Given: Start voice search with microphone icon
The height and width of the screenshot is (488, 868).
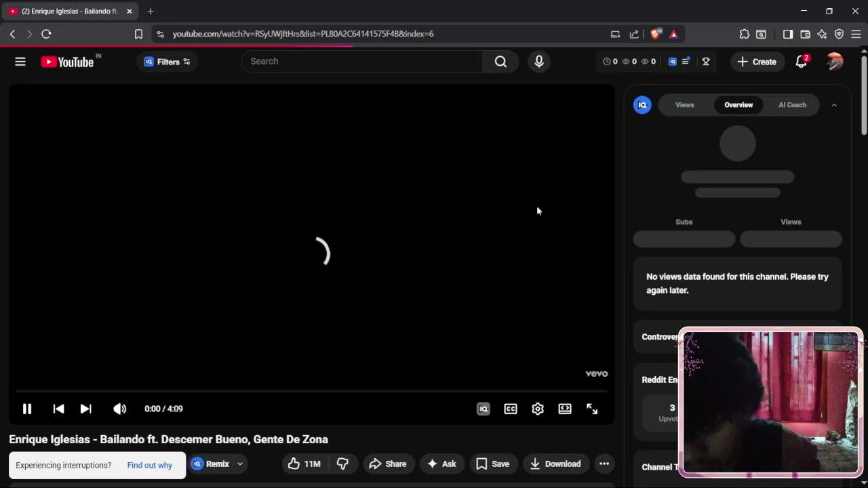Looking at the screenshot, I should (539, 61).
